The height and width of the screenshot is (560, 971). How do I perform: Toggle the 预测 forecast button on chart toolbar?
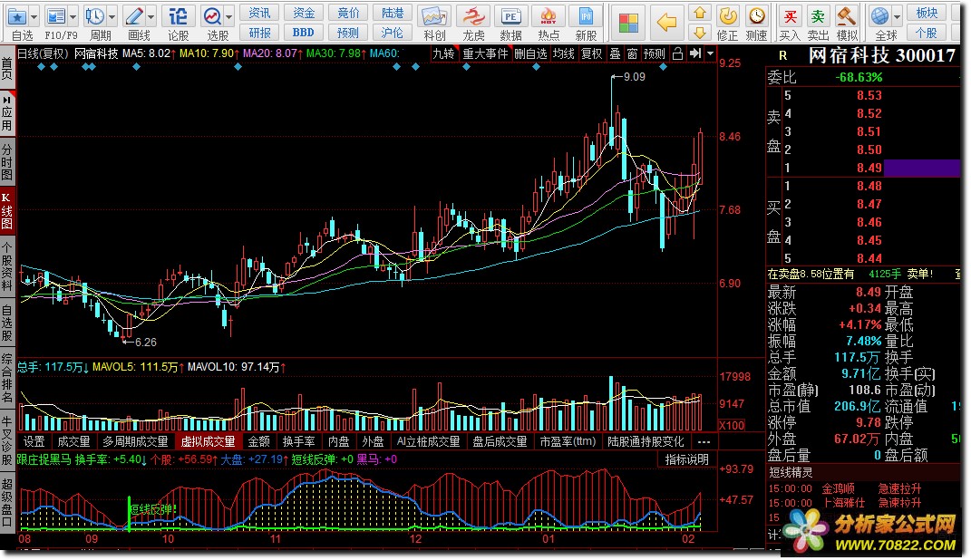pyautogui.click(x=654, y=53)
